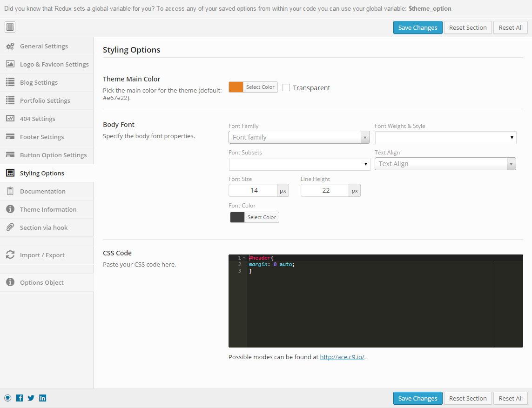Click inside the CSS Code editor area
532x408 pixels.
click(x=376, y=301)
